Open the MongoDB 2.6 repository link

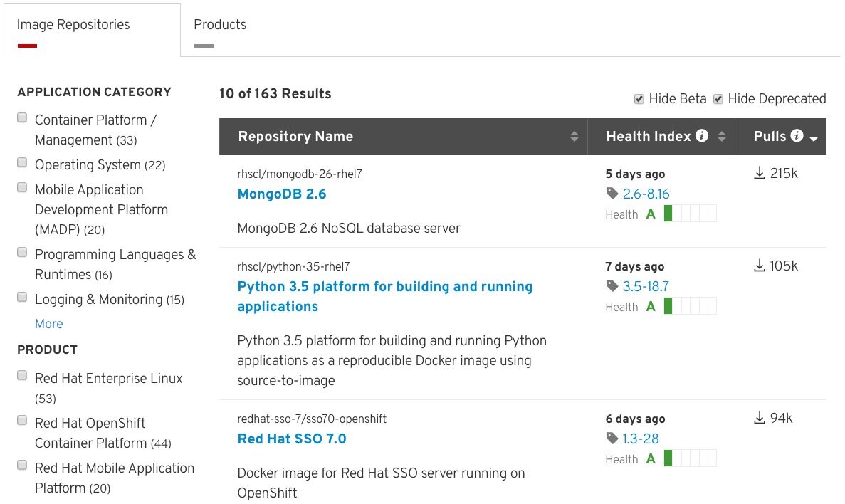pyautogui.click(x=282, y=194)
